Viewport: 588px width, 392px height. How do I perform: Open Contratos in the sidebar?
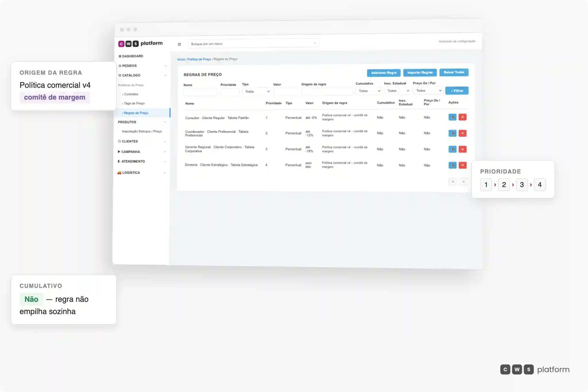[x=131, y=94]
